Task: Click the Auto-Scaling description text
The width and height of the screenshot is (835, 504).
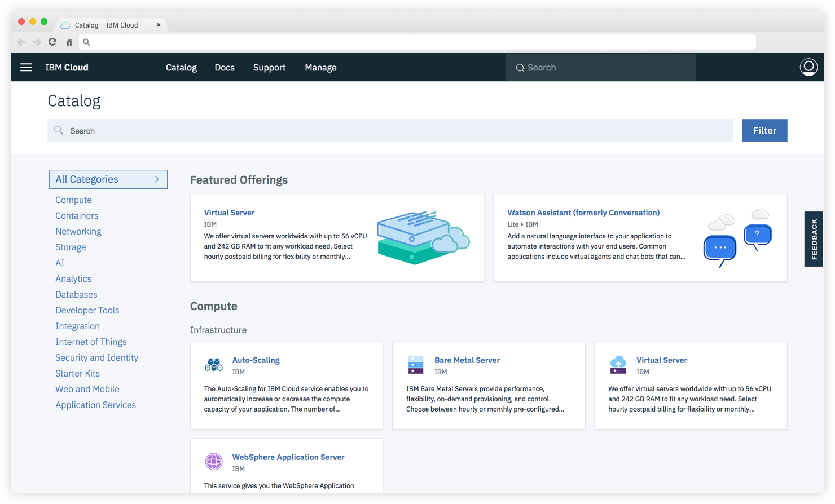Action: (286, 399)
